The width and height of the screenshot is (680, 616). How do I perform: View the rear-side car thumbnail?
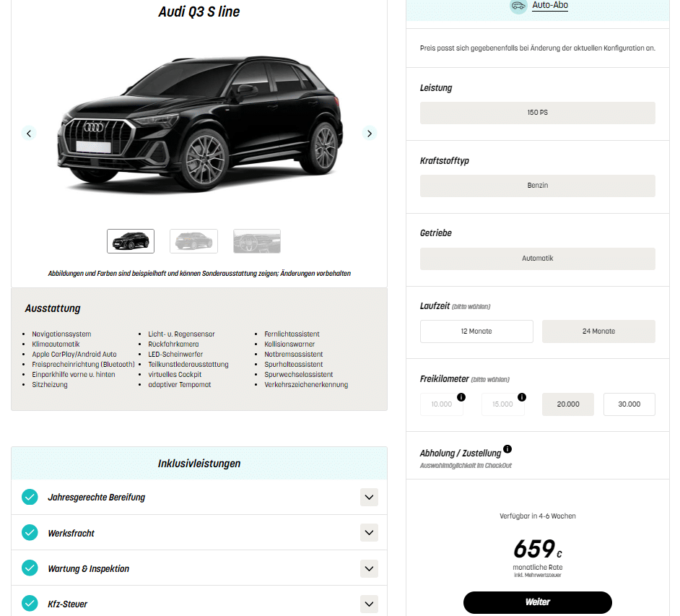click(x=193, y=241)
